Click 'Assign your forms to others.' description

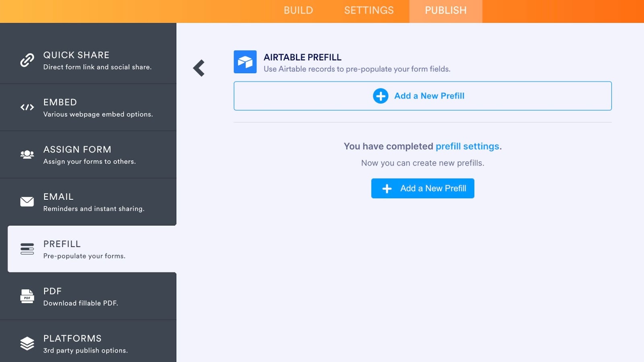tap(90, 162)
